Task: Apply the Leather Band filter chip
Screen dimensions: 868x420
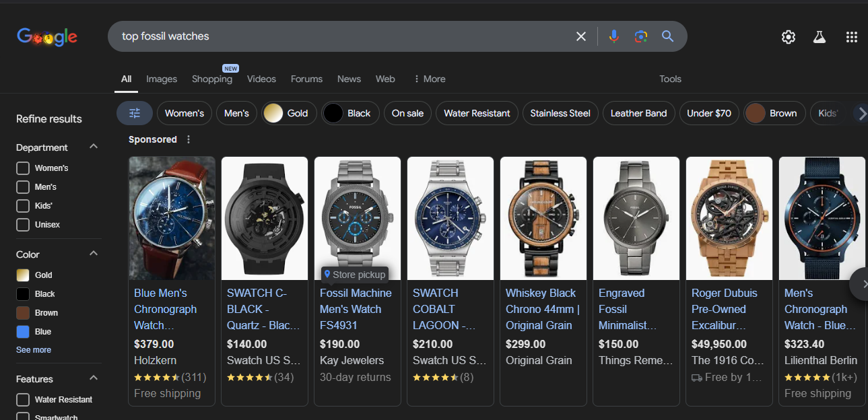Action: [638, 113]
